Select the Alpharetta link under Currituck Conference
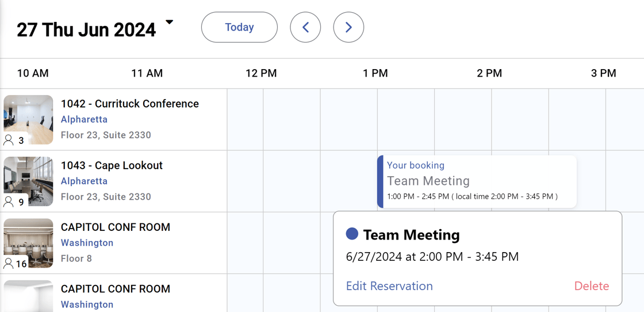This screenshot has height=312, width=644. click(x=84, y=119)
